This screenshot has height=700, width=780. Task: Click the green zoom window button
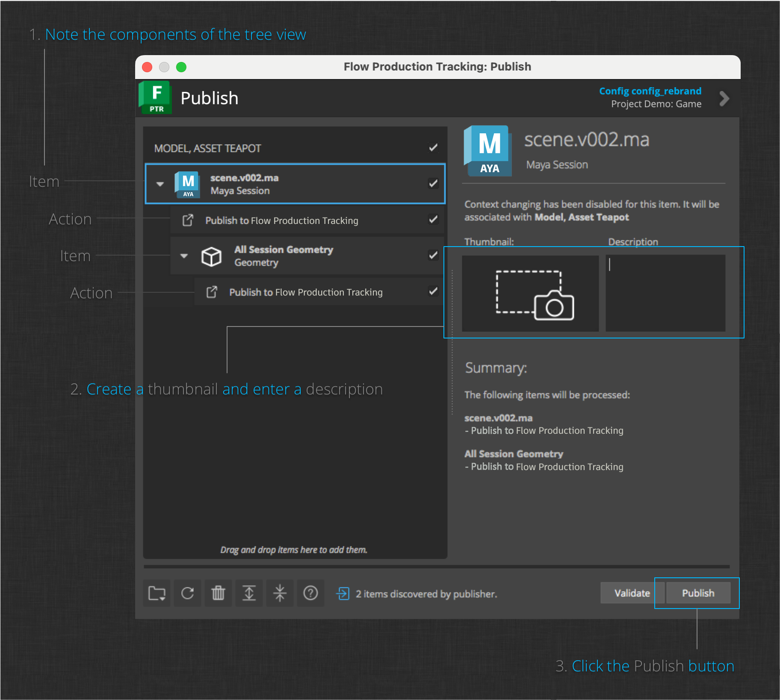click(x=181, y=67)
